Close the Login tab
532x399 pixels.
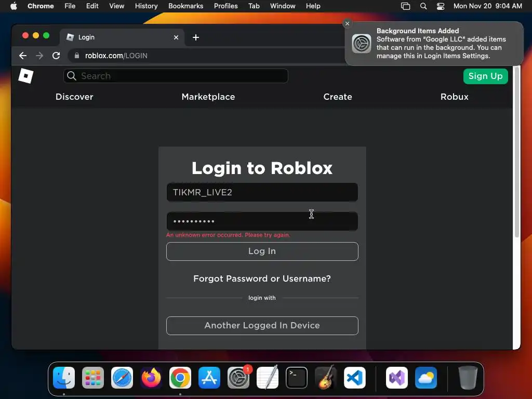tap(176, 37)
